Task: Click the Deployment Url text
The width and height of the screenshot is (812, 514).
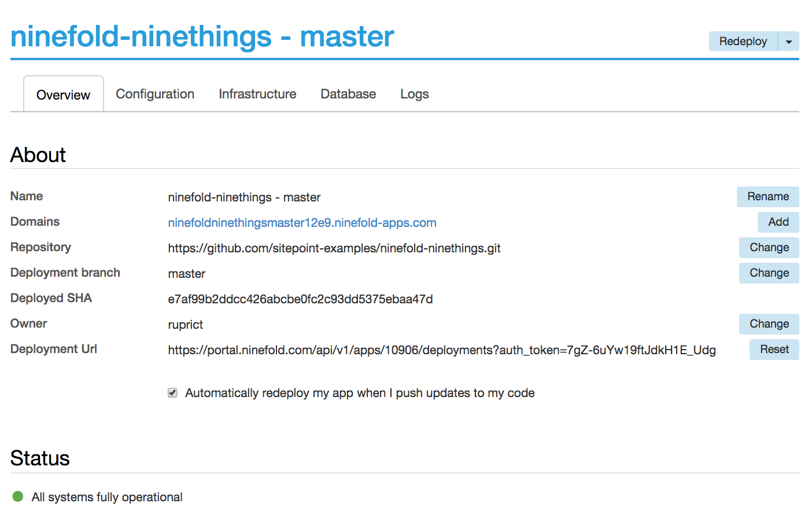Action: pyautogui.click(x=441, y=350)
